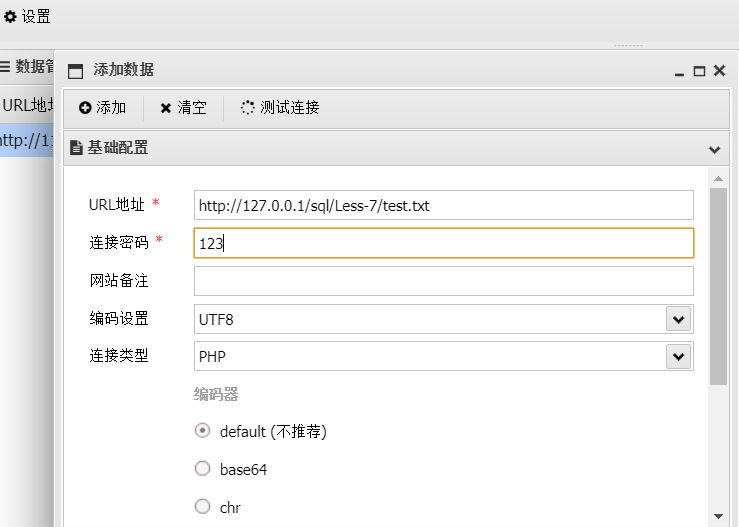Close the 添加数据 dialog

(x=719, y=71)
